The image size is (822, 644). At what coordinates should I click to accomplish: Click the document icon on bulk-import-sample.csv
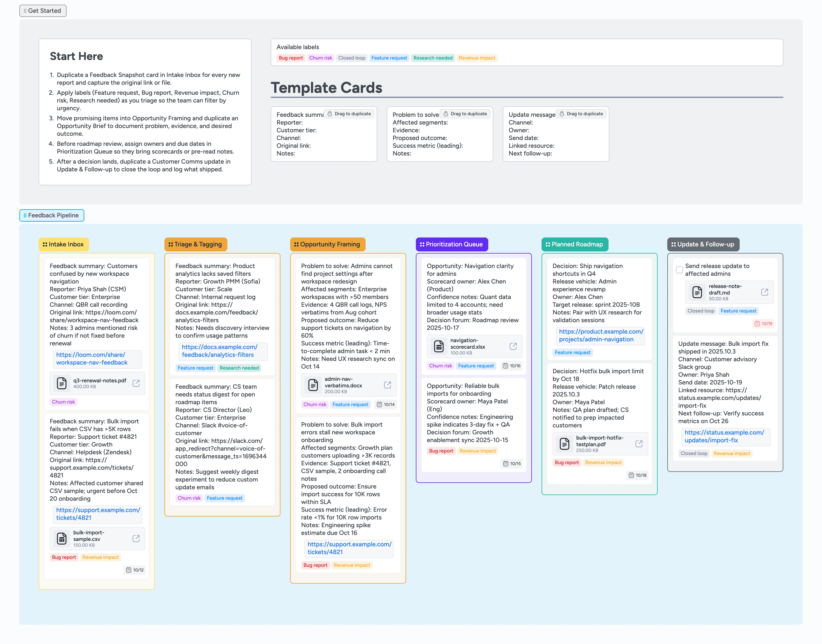[62, 538]
